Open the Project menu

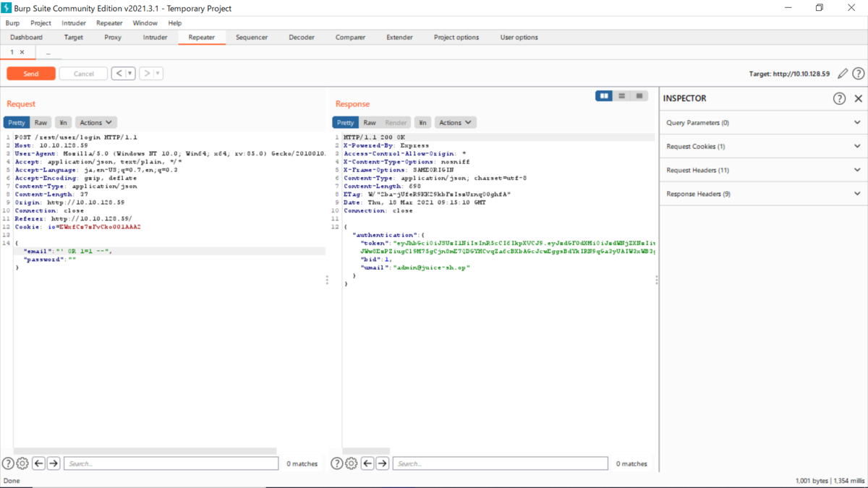(x=41, y=23)
